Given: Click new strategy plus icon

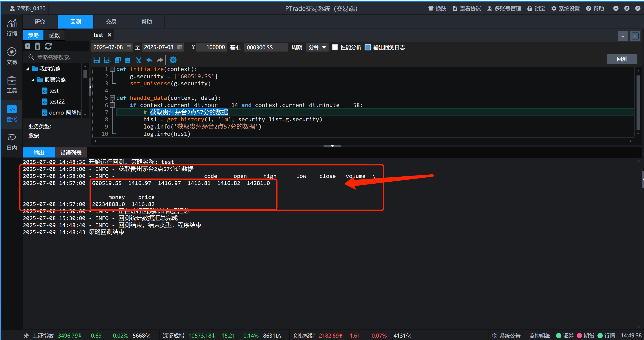Looking at the screenshot, I should 28,46.
